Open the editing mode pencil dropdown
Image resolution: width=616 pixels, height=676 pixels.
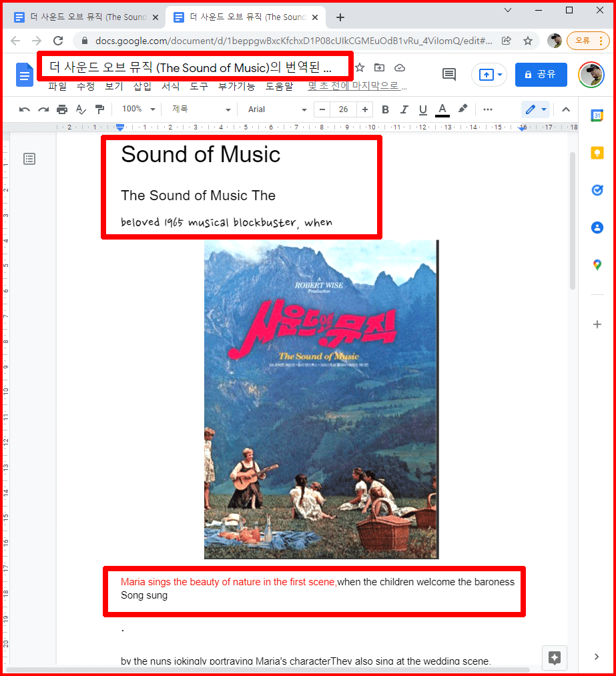tap(535, 109)
